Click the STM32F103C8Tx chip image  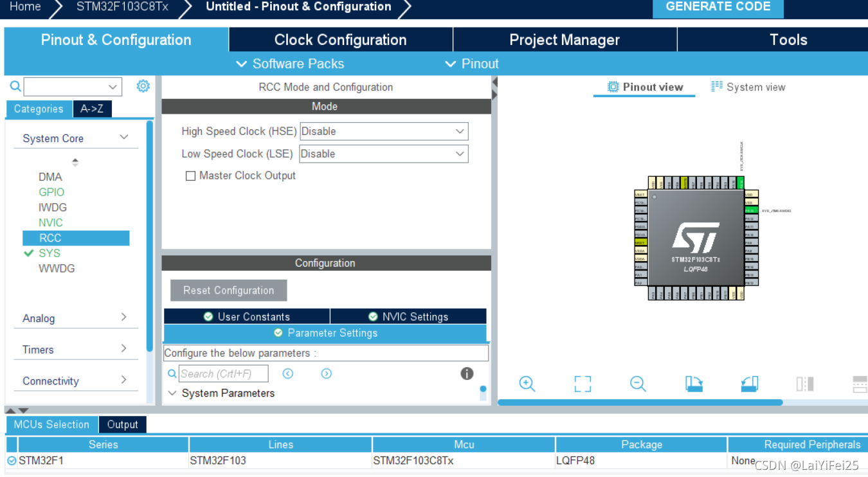coord(696,238)
